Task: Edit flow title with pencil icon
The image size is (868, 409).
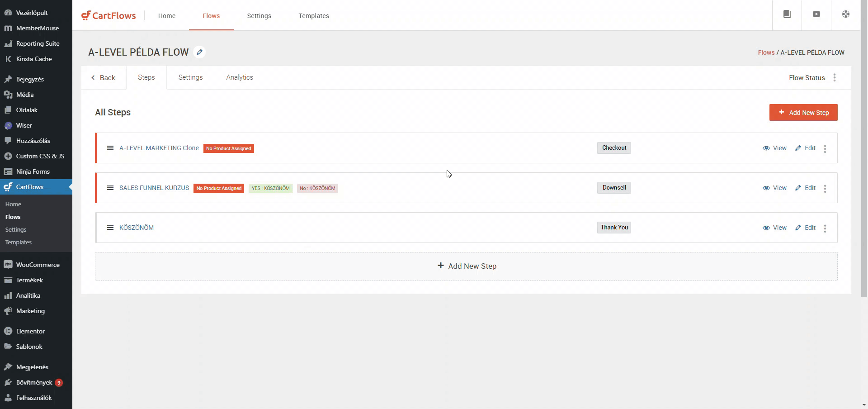Action: (x=199, y=52)
